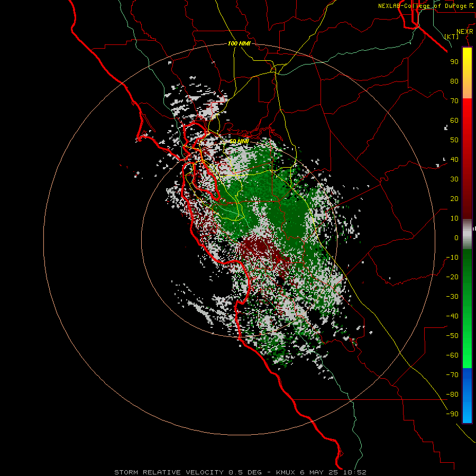Select the positive 80 knot scale label
This screenshot has height=476, width=476.
[x=454, y=81]
